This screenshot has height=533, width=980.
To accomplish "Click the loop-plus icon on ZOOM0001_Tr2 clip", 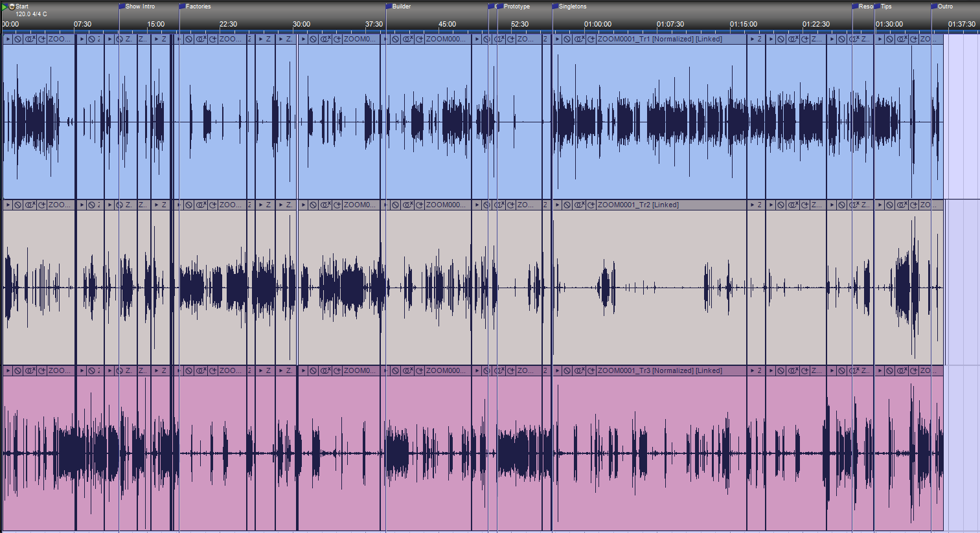I will pyautogui.click(x=591, y=205).
